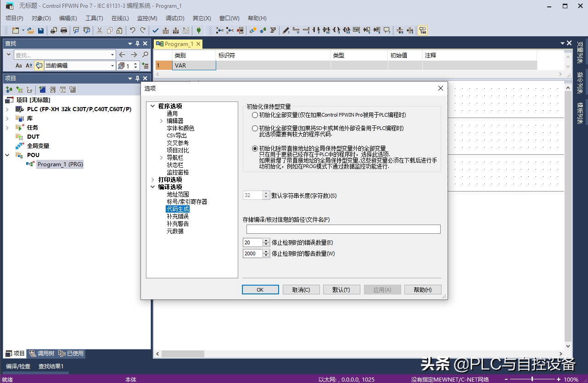
Task: Open the 调试(D) menu
Action: pos(174,18)
